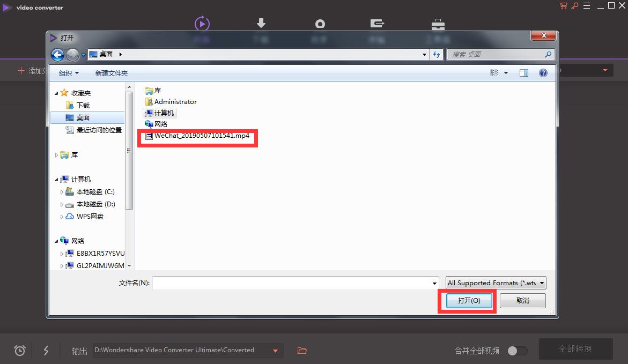Click 新建文件夹 new folder
This screenshot has width=628, height=364.
point(112,73)
